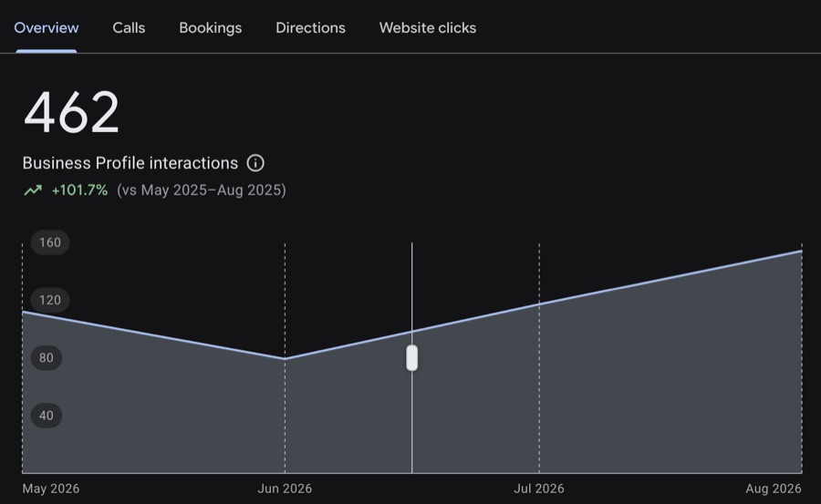821x504 pixels.
Task: Click the Business Profile interactions label
Action: pos(130,163)
